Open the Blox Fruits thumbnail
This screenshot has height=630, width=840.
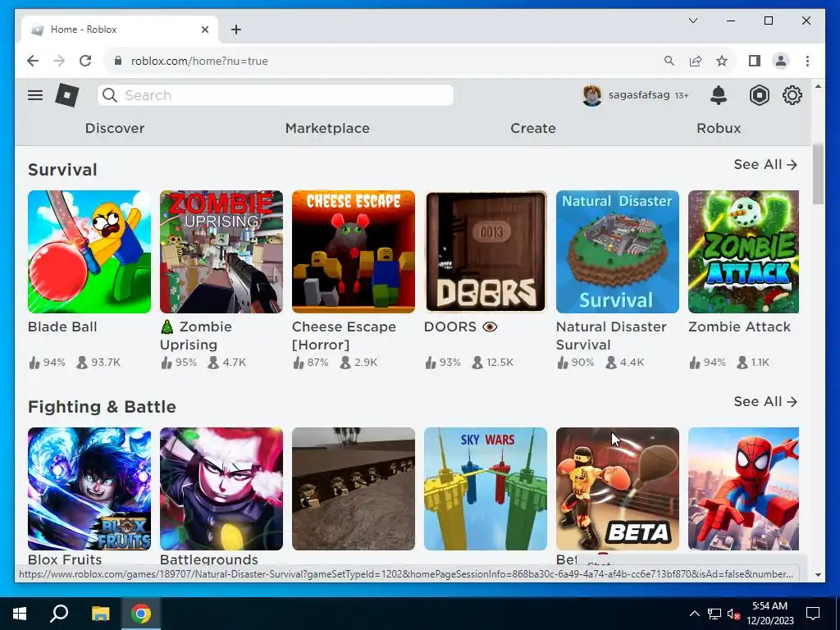89,489
